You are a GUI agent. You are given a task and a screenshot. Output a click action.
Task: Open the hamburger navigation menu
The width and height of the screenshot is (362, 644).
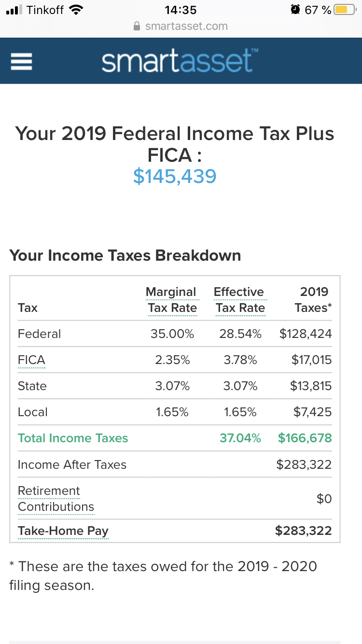point(21,61)
